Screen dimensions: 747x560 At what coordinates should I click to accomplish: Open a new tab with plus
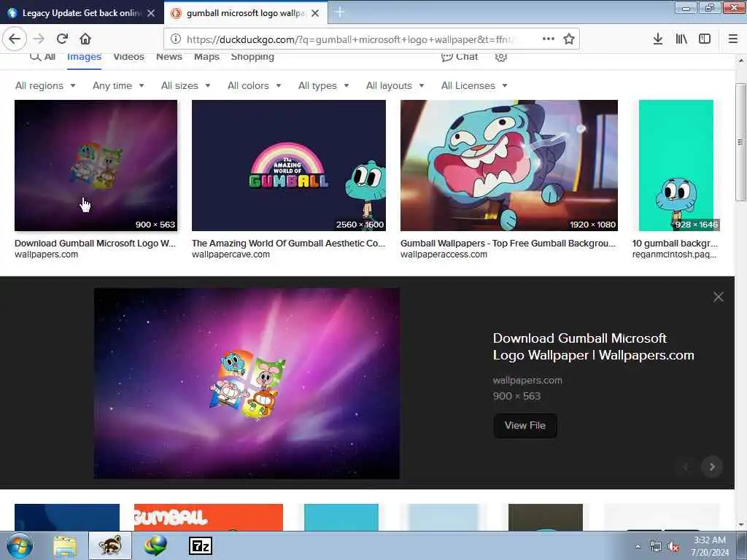[x=340, y=12]
